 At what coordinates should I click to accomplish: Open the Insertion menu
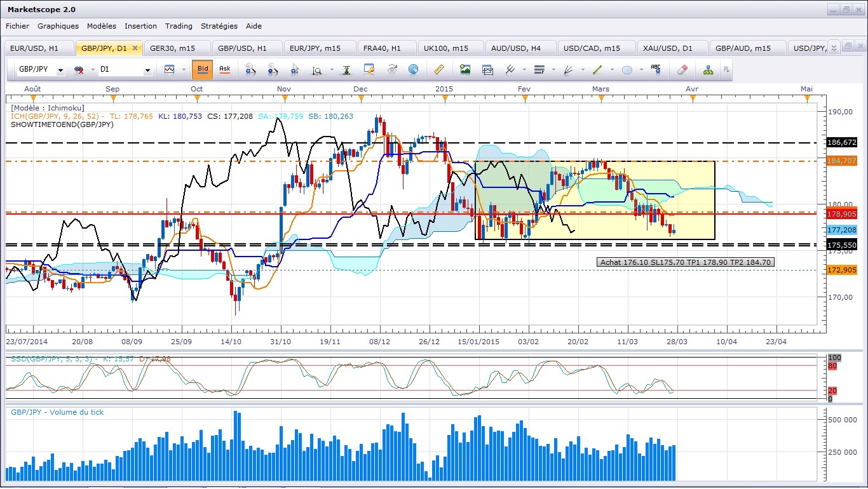point(140,26)
